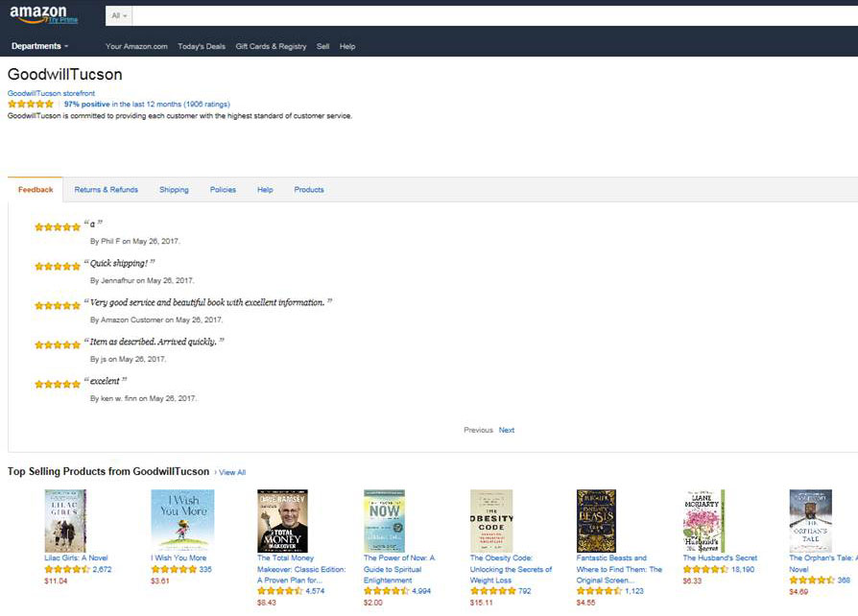Click the seller's overall star rating
The image size is (858, 616).
(x=31, y=104)
